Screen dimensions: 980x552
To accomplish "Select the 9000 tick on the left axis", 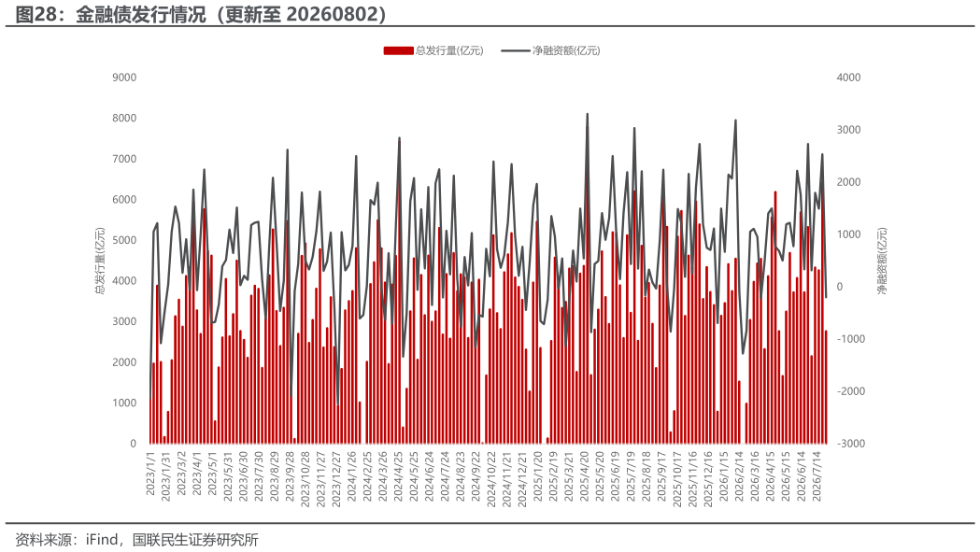I will point(124,78).
